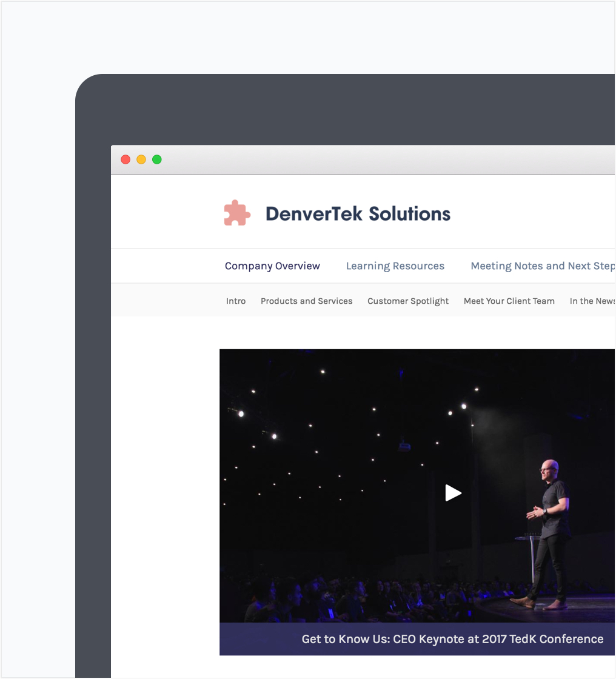View the In the News section
Viewport: 616px width, 679px height.
coord(592,301)
